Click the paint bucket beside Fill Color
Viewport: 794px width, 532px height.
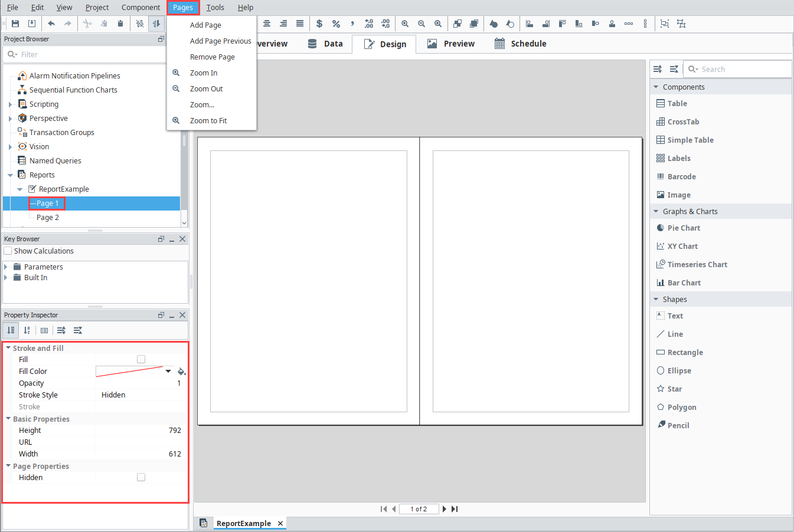click(181, 372)
